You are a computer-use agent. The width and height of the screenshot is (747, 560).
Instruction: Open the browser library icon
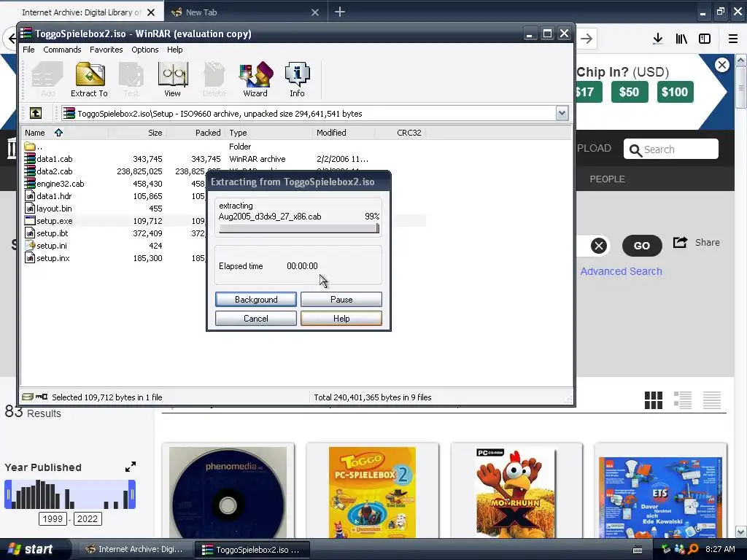pos(681,39)
